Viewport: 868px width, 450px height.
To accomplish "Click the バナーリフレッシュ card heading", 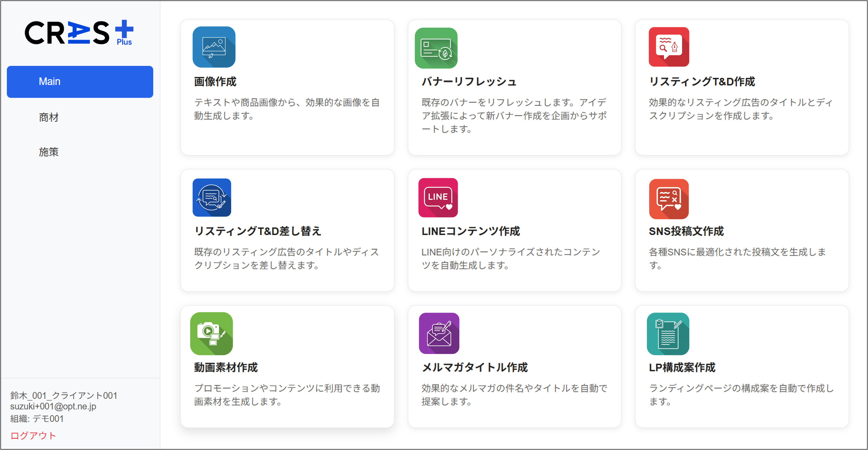I will pyautogui.click(x=469, y=81).
